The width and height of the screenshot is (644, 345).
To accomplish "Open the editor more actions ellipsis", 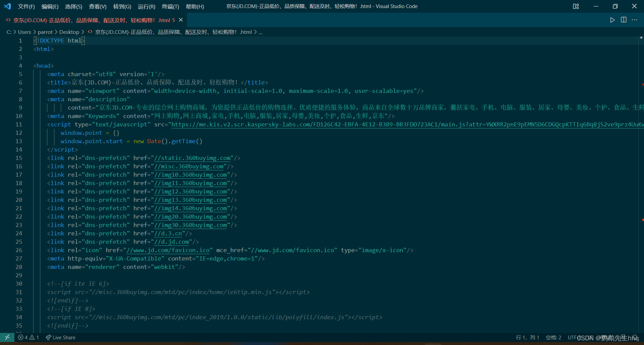I will [x=634, y=20].
